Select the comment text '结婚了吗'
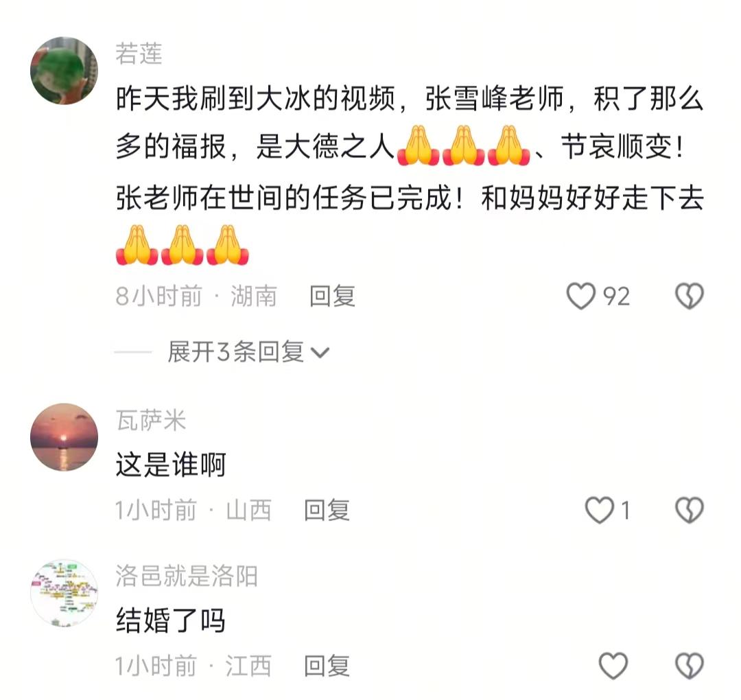Image resolution: width=741 pixels, height=700 pixels. coord(171,620)
